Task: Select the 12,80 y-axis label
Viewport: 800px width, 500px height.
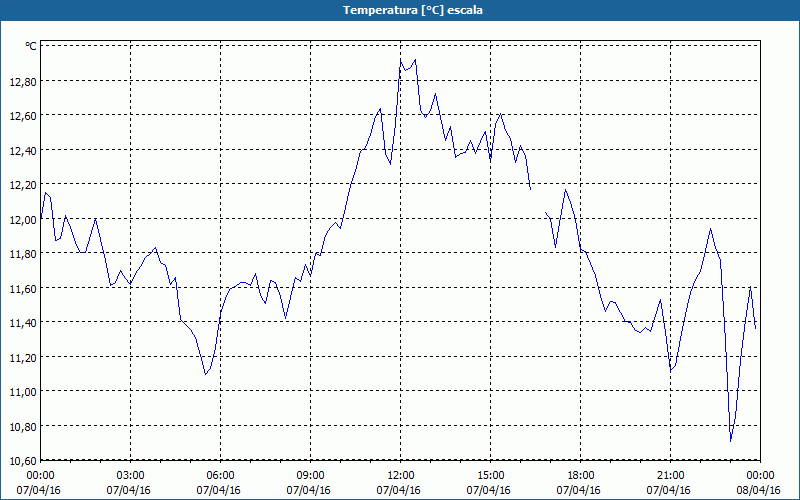Action: [23, 82]
